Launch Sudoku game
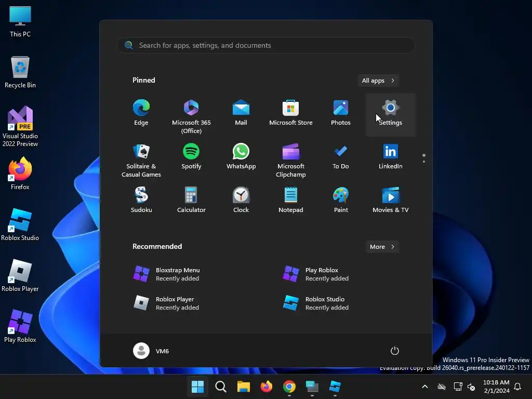 click(x=141, y=200)
